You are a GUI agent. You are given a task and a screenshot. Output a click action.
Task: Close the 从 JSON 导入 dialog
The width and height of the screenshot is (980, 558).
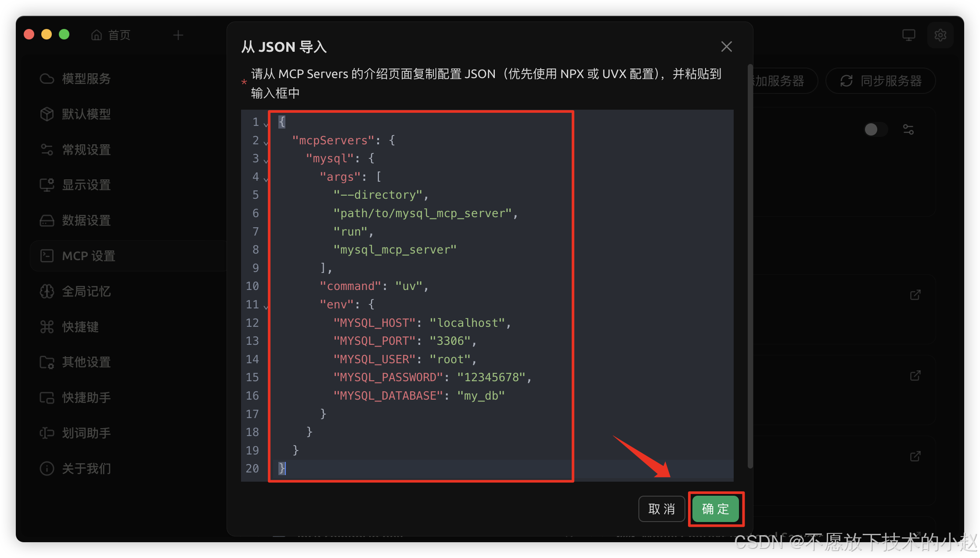tap(726, 46)
